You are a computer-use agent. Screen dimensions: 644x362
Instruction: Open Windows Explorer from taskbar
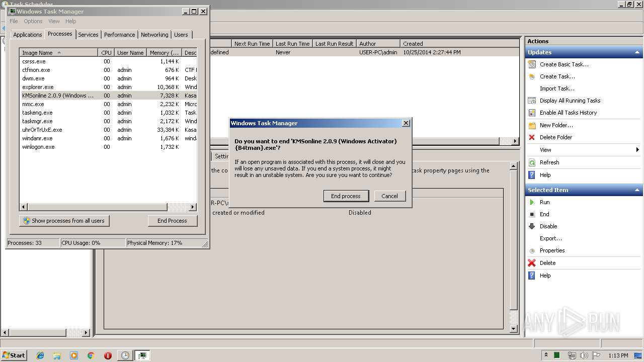click(57, 355)
